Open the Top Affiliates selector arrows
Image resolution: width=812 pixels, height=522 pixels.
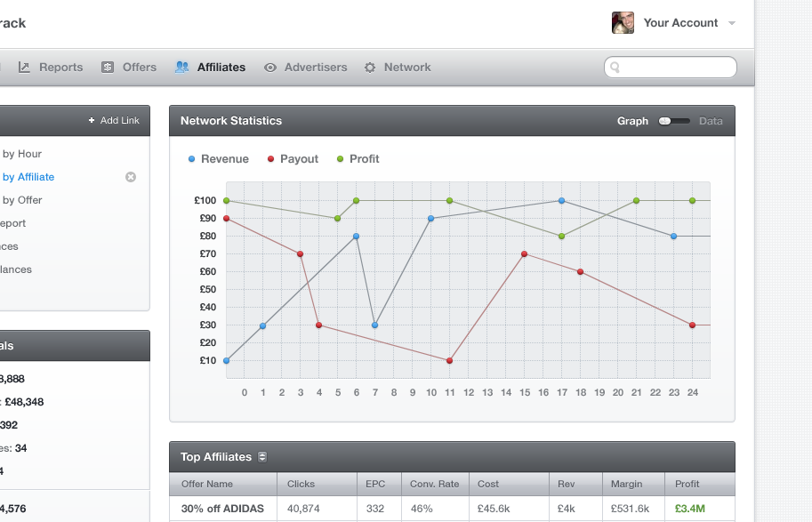coord(262,457)
